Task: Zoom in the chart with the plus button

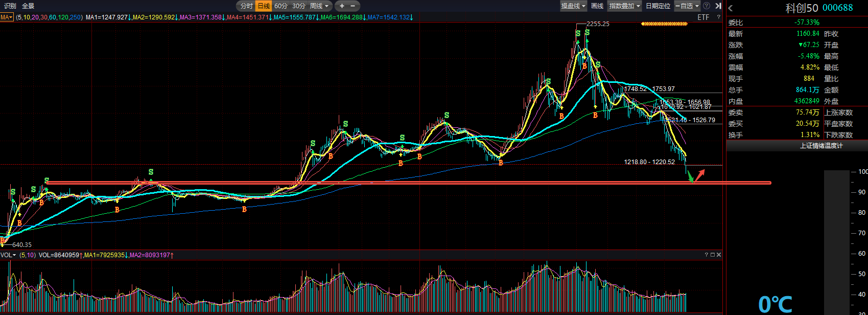Action: pos(342,6)
